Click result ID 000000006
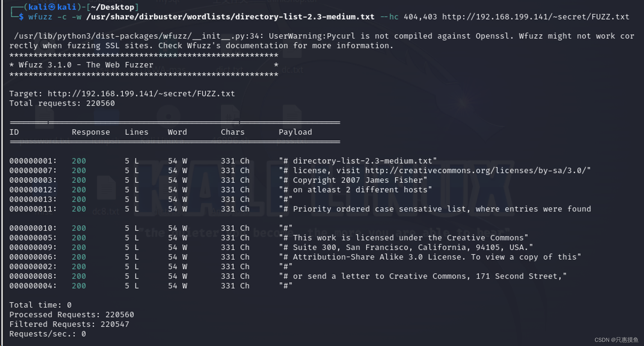Viewport: 644px width, 346px height. 33,257
